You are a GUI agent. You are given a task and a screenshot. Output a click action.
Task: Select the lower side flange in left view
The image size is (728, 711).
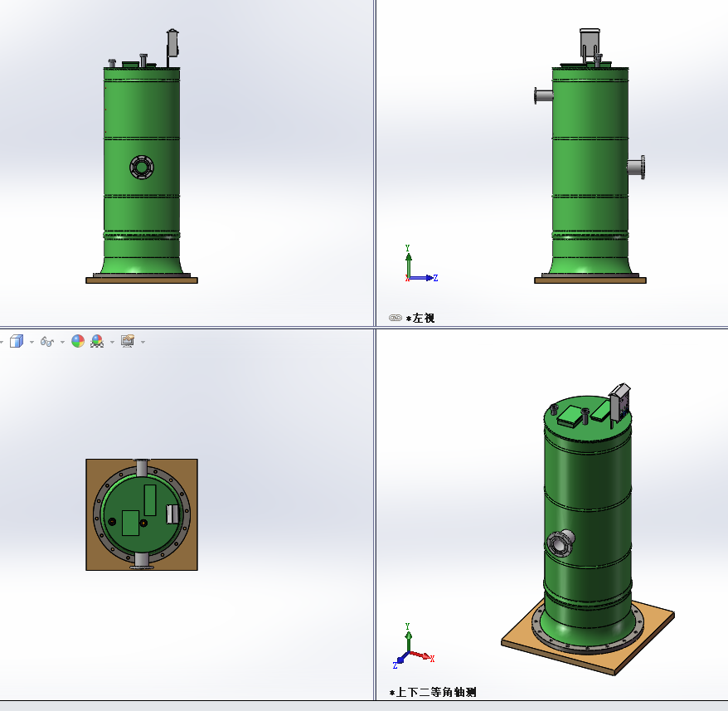click(637, 168)
